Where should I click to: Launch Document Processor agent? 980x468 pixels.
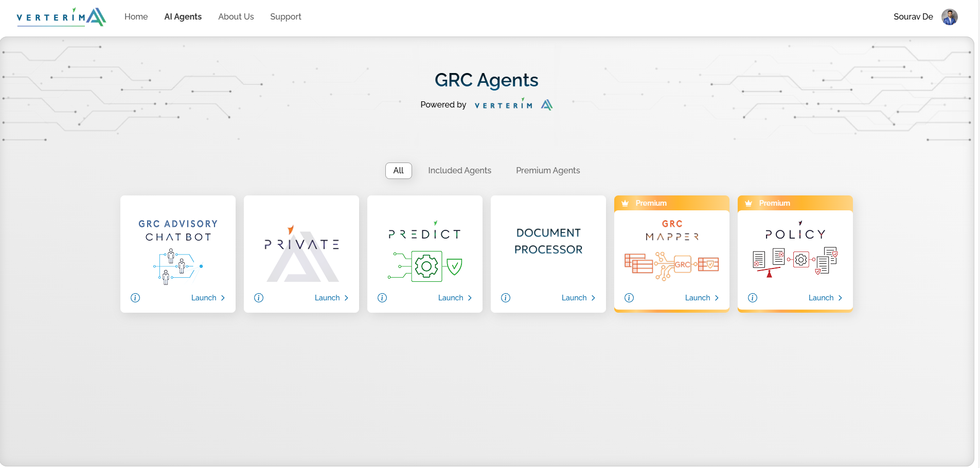578,298
